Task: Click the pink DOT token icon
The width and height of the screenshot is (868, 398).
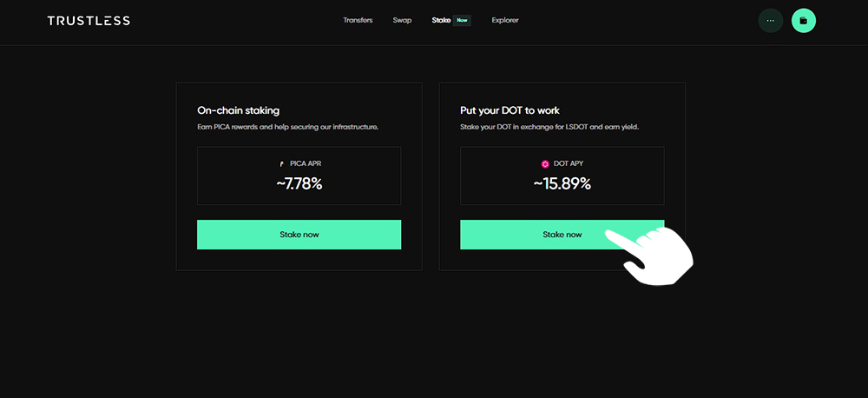Action: [545, 164]
